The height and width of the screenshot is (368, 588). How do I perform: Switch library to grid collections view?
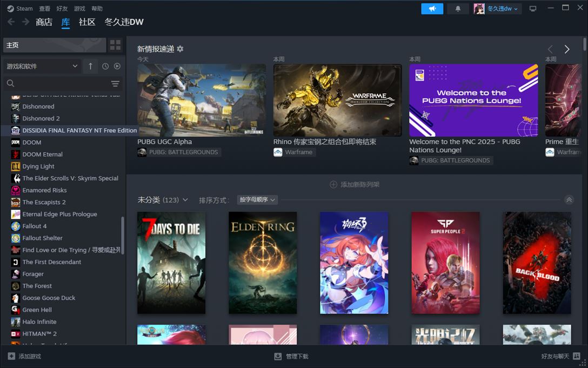(116, 45)
